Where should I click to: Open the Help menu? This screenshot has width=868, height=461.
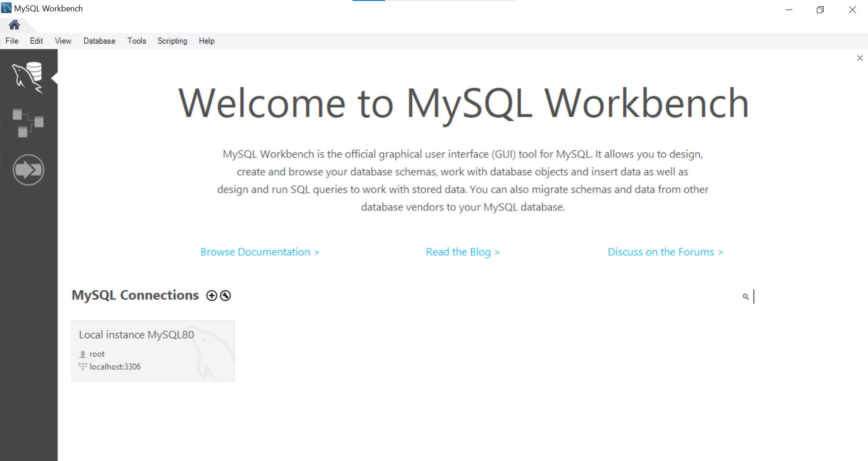(206, 41)
